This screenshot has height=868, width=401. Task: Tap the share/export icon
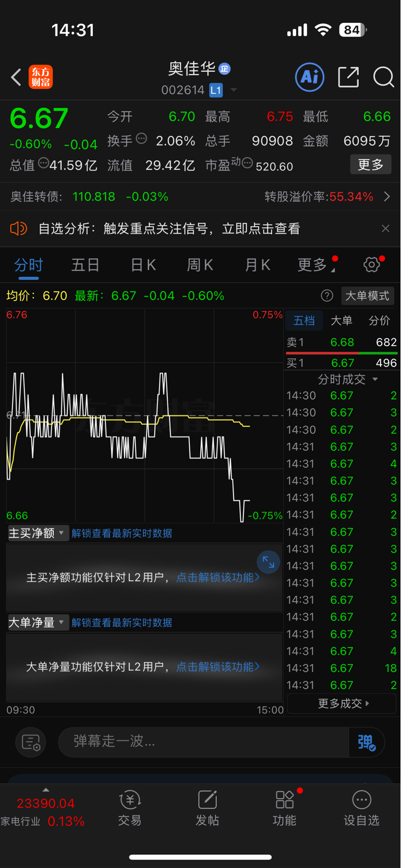pos(348,77)
